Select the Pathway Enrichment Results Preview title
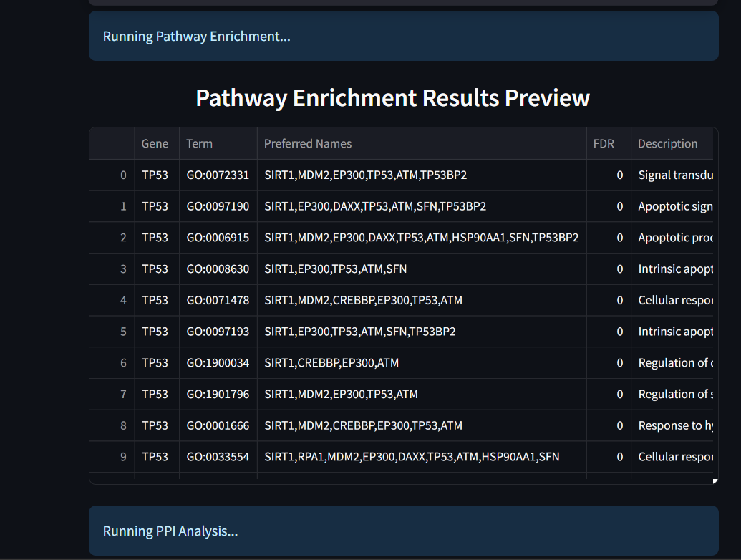The height and width of the screenshot is (560, 741). pos(392,98)
